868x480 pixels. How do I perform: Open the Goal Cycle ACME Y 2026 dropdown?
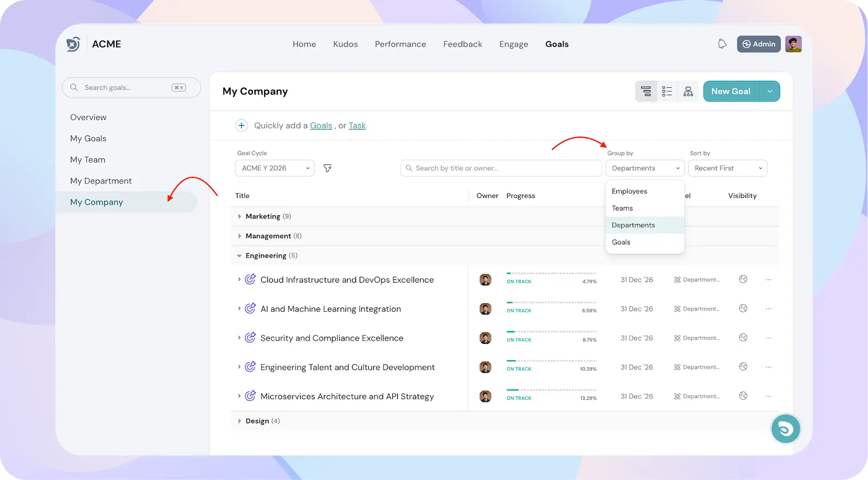pos(275,168)
